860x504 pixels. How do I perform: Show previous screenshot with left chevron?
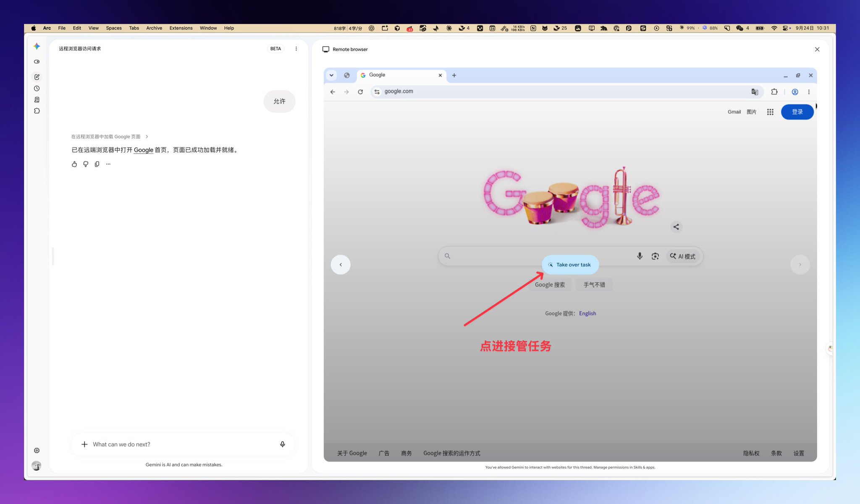pyautogui.click(x=341, y=264)
